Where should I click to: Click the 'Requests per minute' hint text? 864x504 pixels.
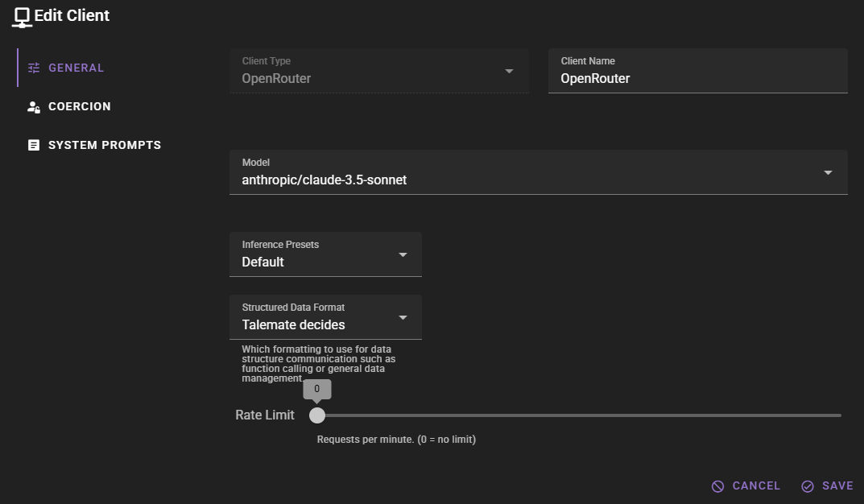pyautogui.click(x=396, y=440)
